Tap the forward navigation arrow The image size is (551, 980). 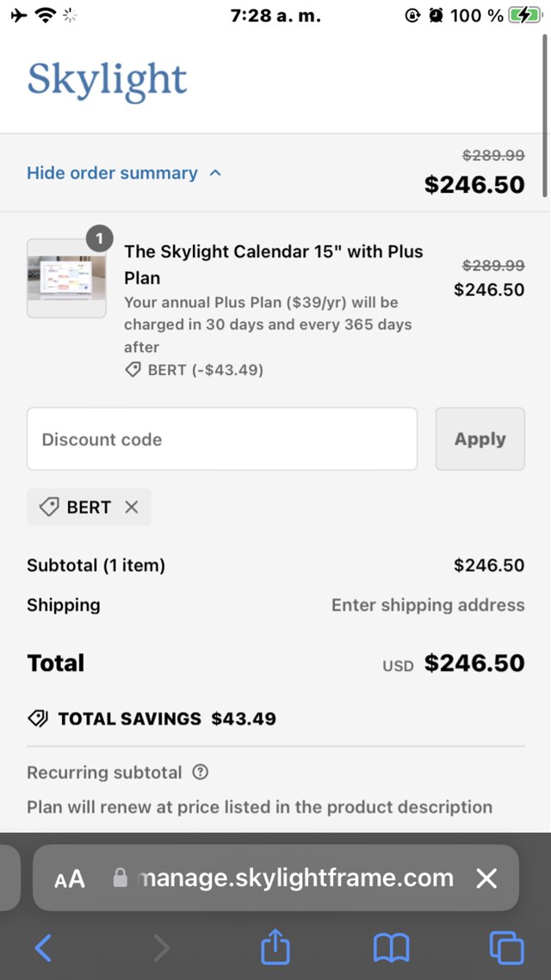[x=161, y=948]
